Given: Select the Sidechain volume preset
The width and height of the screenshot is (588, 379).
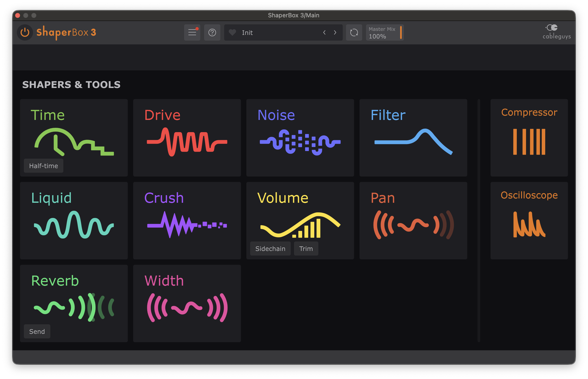Looking at the screenshot, I should 270,249.
